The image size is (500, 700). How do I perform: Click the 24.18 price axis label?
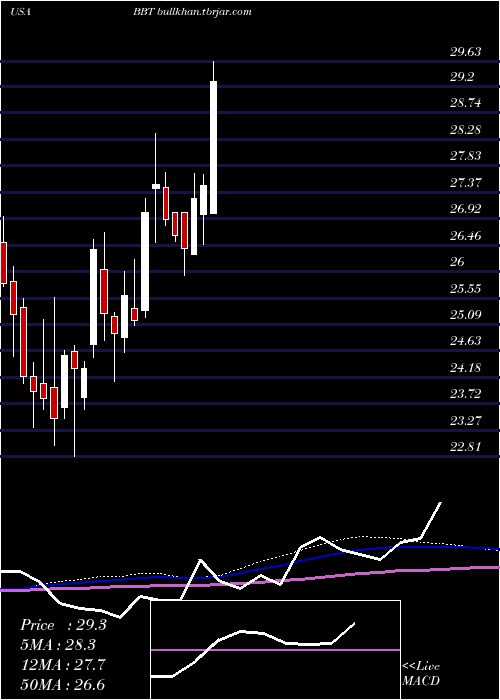(x=465, y=368)
